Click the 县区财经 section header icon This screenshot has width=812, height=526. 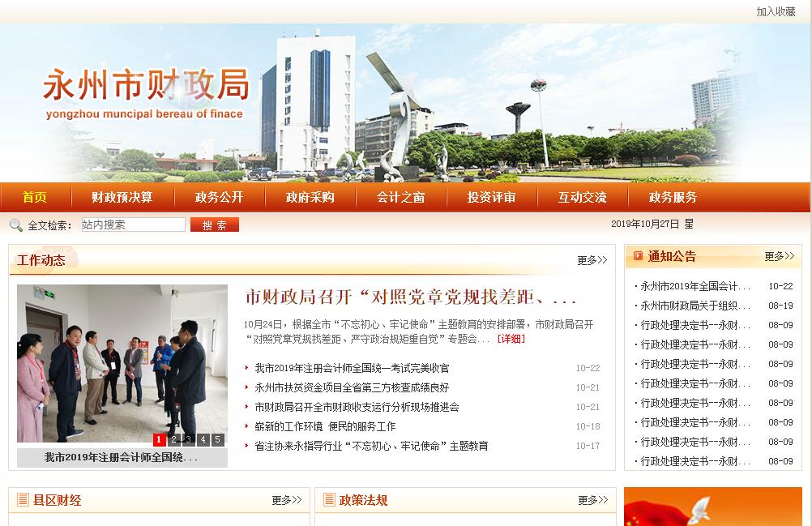point(21,500)
